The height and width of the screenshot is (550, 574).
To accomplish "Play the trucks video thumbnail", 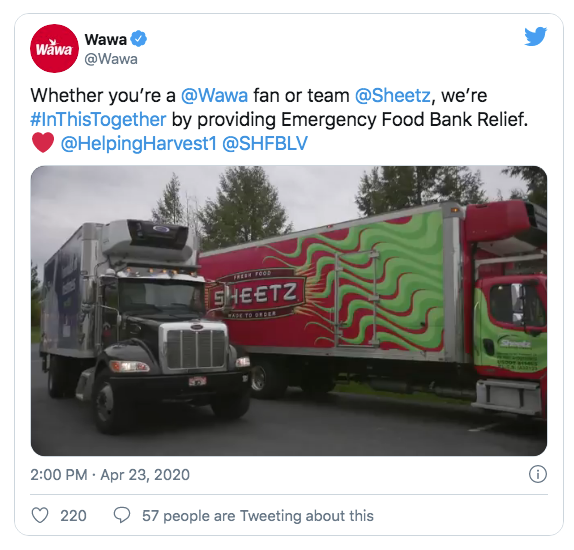I will pyautogui.click(x=289, y=311).
